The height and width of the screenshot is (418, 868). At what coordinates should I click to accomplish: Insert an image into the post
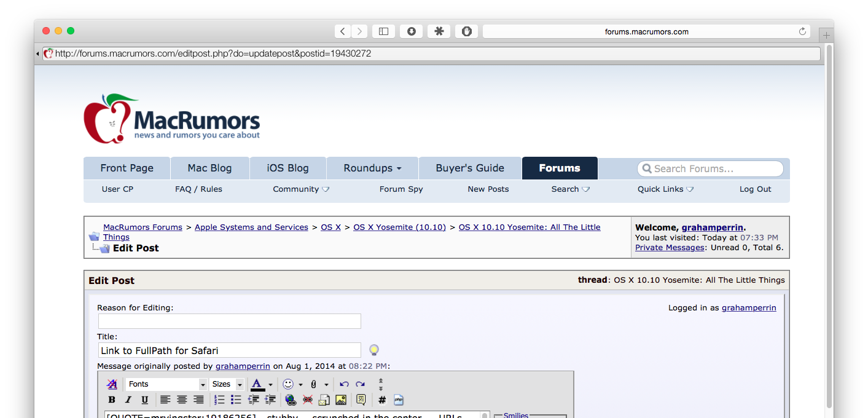(x=341, y=400)
